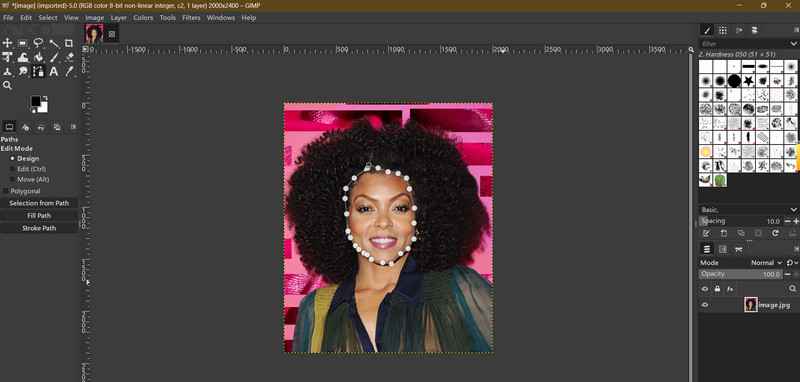This screenshot has width=800, height=382.
Task: Open the Filters menu
Action: (x=191, y=17)
